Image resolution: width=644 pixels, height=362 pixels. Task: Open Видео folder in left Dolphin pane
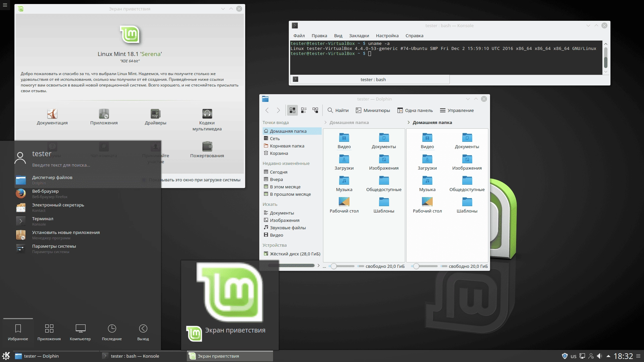pos(344,141)
